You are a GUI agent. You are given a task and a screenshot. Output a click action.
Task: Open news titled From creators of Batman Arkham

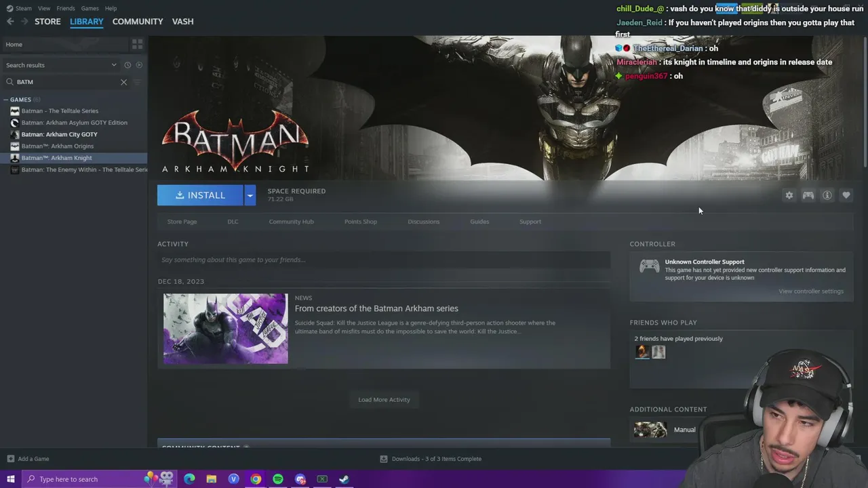click(x=376, y=308)
